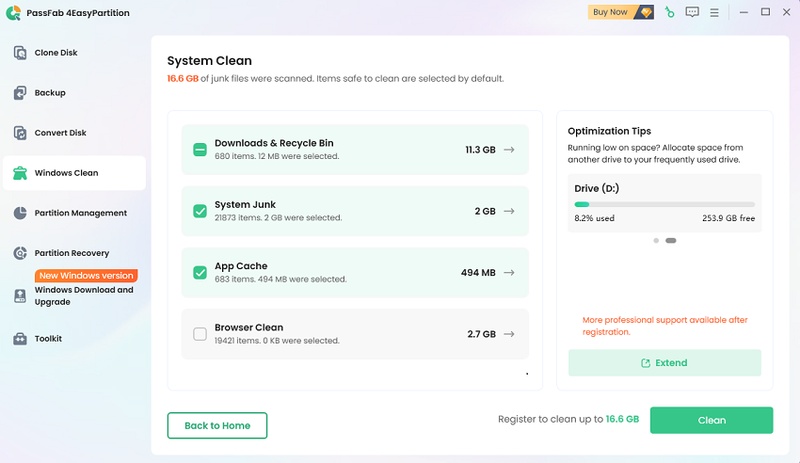The image size is (800, 463).
Task: Click the Partition Recovery icon
Action: pyautogui.click(x=20, y=253)
